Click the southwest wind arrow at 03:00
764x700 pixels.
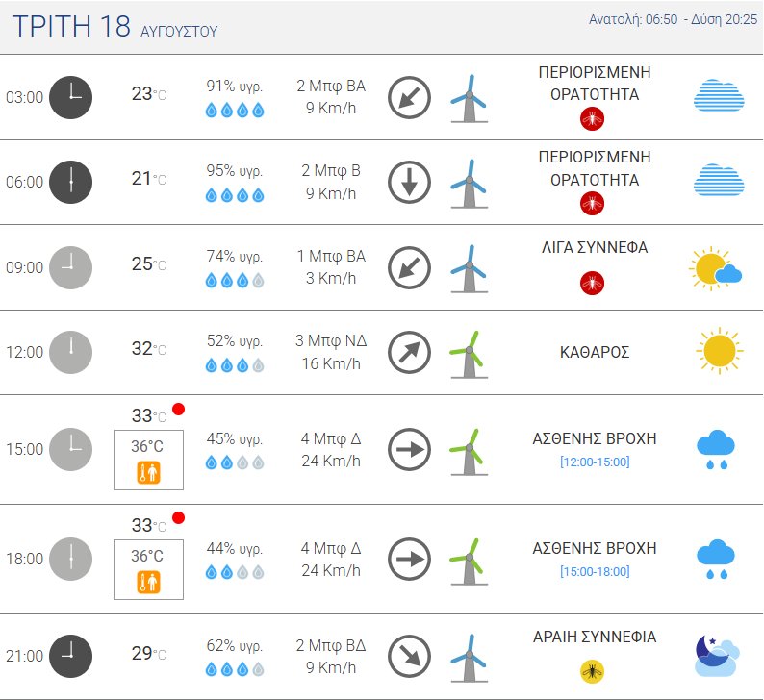point(409,97)
